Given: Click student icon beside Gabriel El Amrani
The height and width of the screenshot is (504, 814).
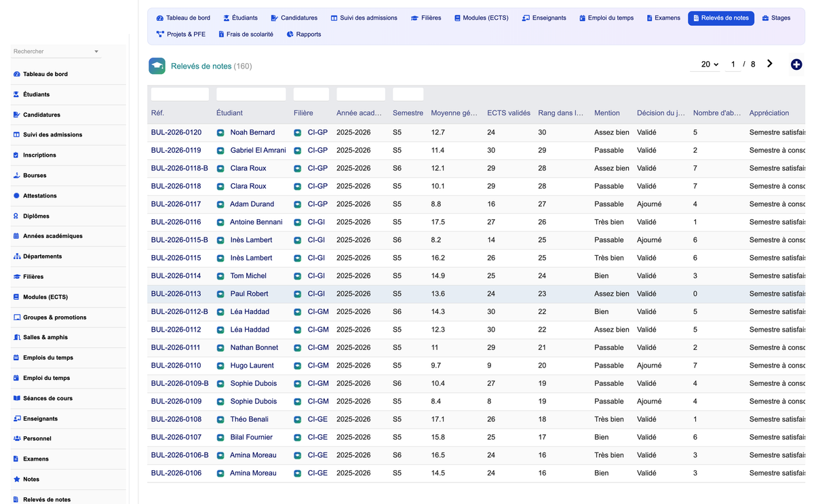Looking at the screenshot, I should [220, 151].
